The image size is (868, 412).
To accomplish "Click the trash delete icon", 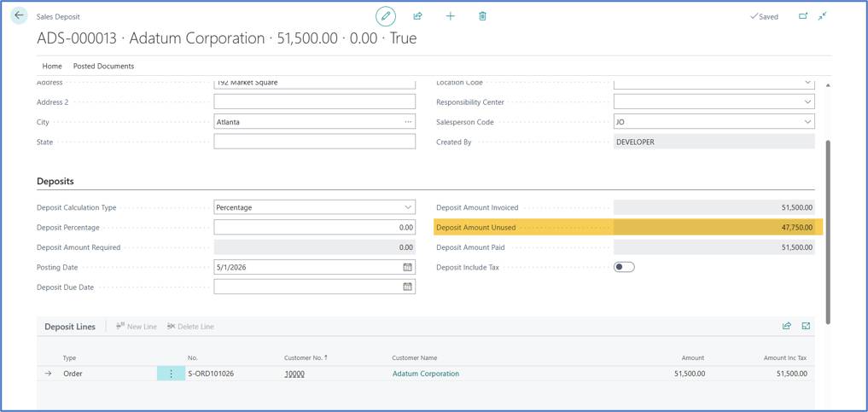I will pyautogui.click(x=483, y=16).
